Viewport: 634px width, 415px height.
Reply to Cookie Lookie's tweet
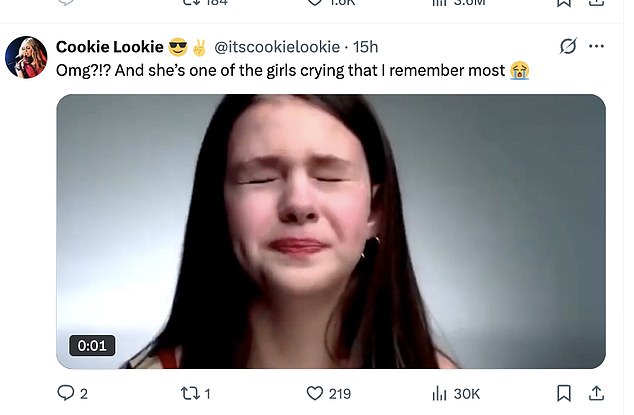pos(64,393)
